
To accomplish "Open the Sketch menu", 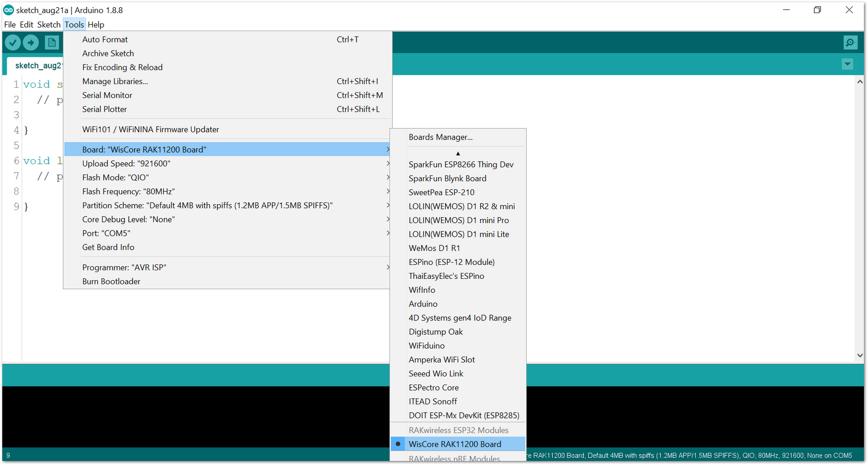I will tap(49, 24).
